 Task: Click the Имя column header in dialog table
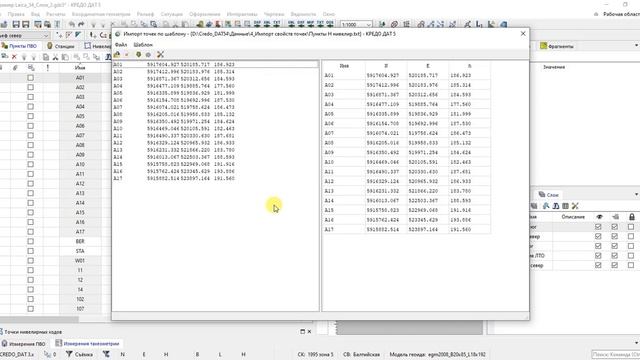pos(344,66)
